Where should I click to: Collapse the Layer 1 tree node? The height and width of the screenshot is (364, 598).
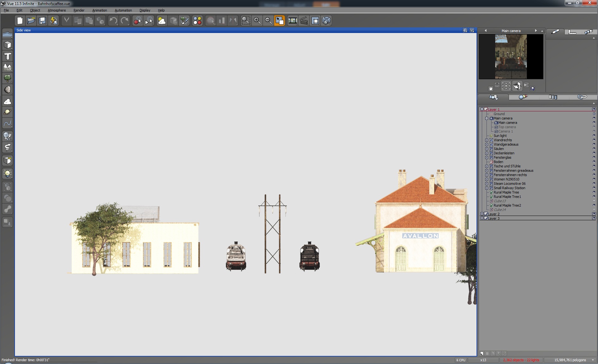pyautogui.click(x=482, y=109)
